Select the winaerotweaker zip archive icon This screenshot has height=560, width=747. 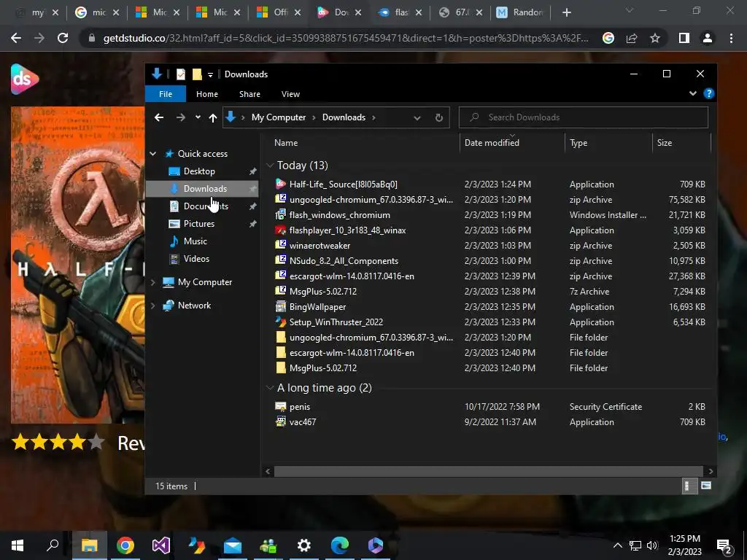coord(281,245)
